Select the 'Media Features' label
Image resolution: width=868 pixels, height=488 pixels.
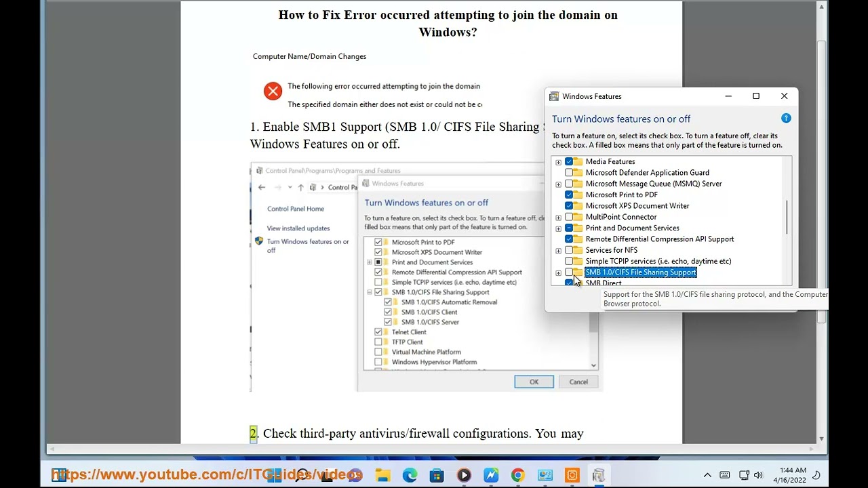point(610,161)
